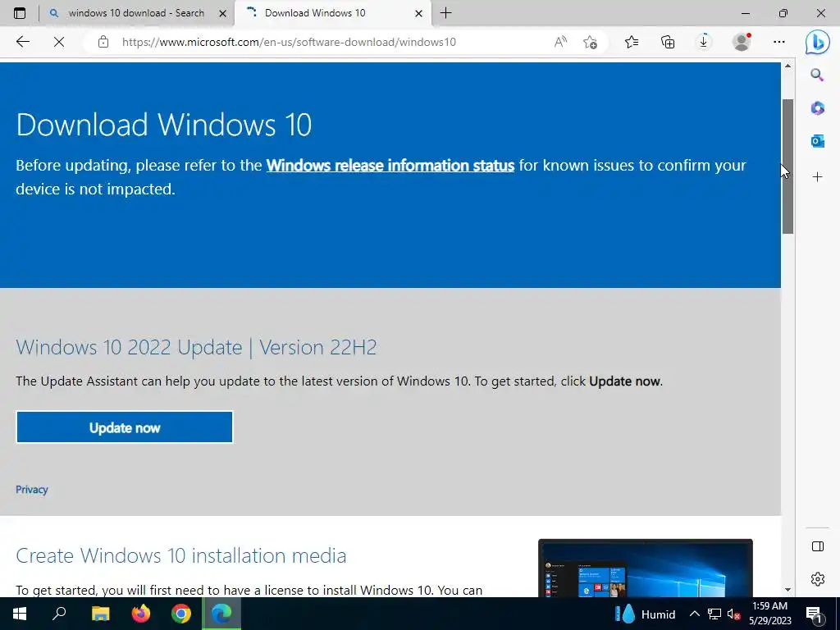The height and width of the screenshot is (630, 840).
Task: Open Microsoft 365 in sidebar
Action: (x=817, y=108)
